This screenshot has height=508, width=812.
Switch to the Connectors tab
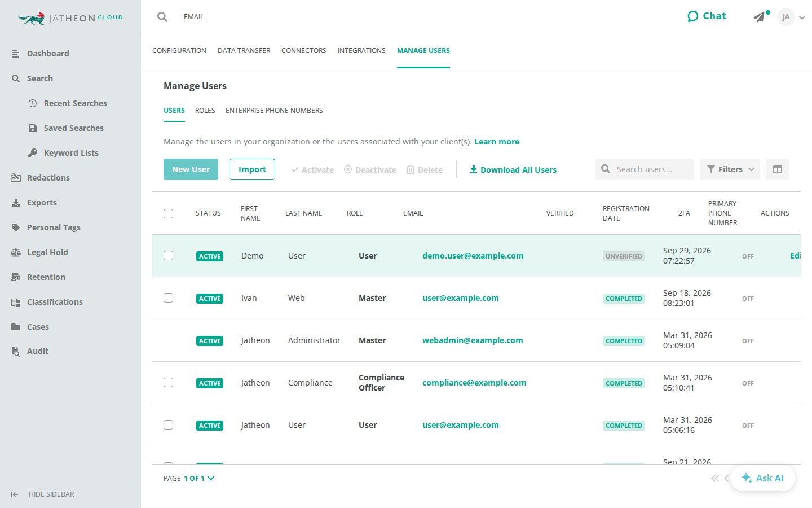pos(304,51)
